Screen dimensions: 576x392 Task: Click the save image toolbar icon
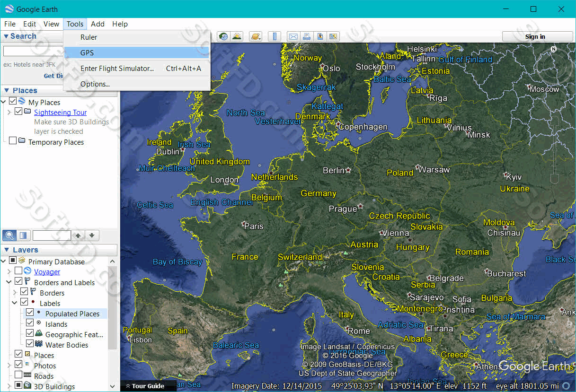tap(320, 36)
